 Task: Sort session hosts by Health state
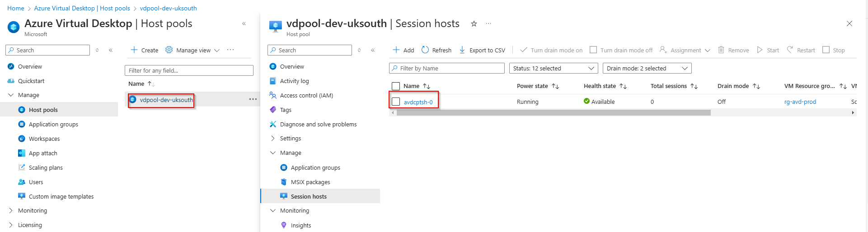(x=623, y=86)
